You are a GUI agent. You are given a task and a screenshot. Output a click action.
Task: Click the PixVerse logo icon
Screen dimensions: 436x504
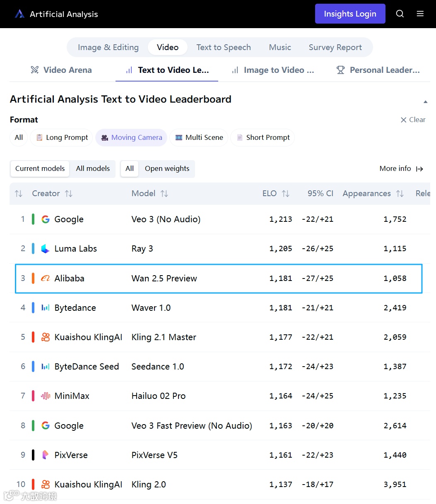tap(46, 455)
